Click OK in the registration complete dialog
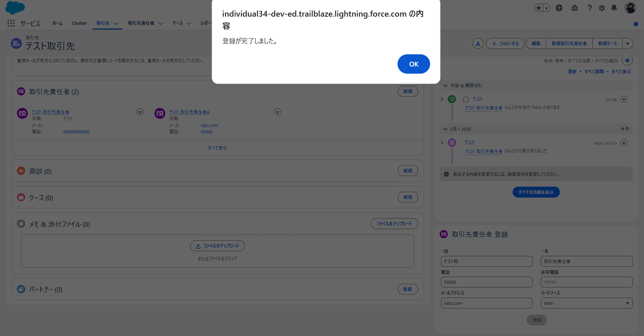Image resolution: width=644 pixels, height=336 pixels. pyautogui.click(x=413, y=64)
